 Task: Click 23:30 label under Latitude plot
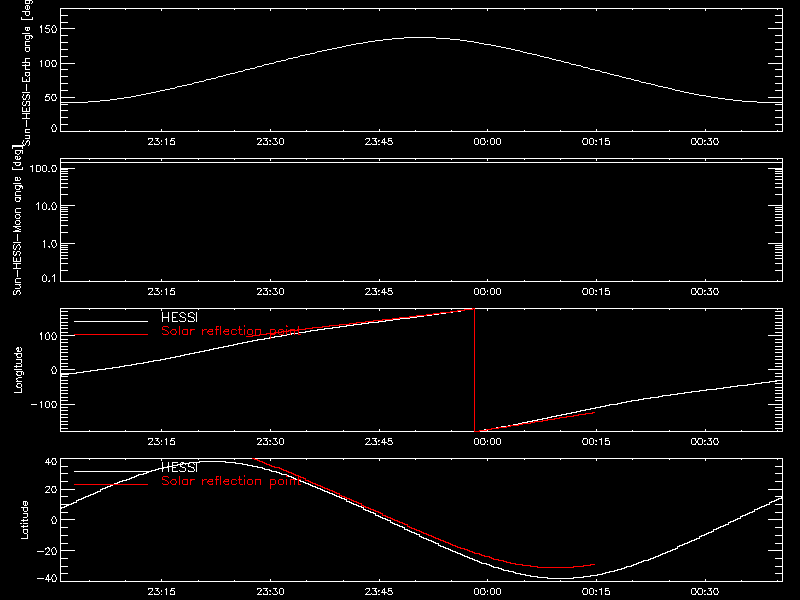click(270, 592)
